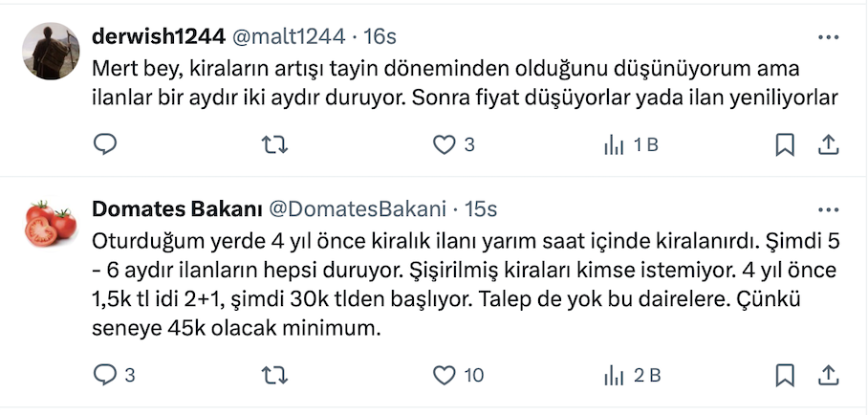Image resolution: width=868 pixels, height=415 pixels.
Task: View analytics of derwish1244's tweet
Action: (x=613, y=144)
